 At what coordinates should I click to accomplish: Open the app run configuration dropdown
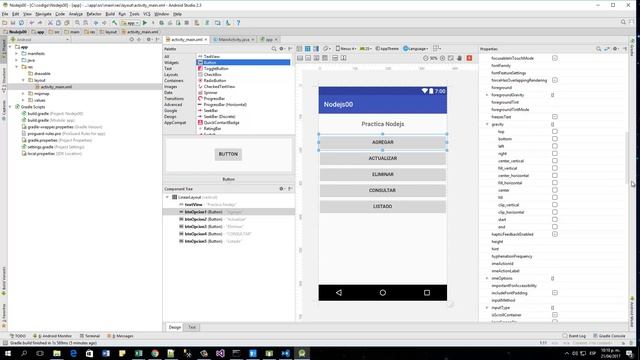coord(130,23)
